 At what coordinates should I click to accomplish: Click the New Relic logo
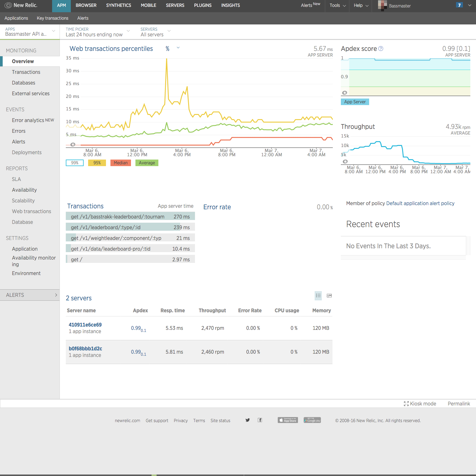point(21,5)
